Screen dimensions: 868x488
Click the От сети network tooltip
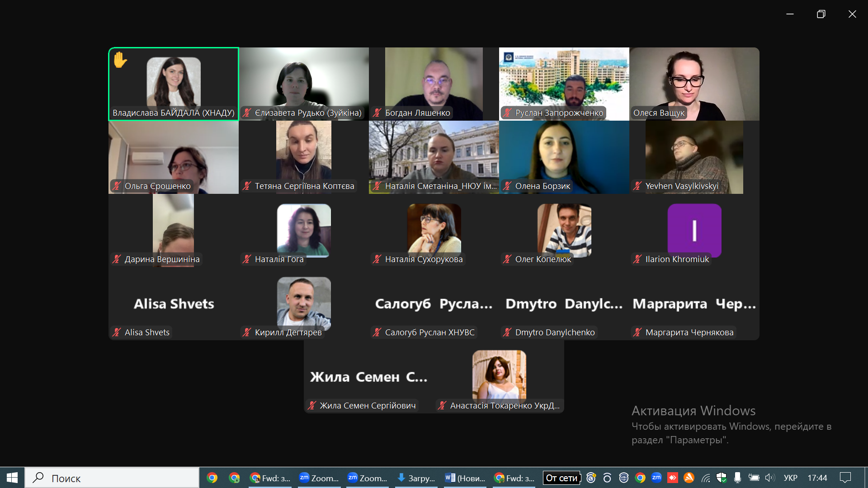561,478
